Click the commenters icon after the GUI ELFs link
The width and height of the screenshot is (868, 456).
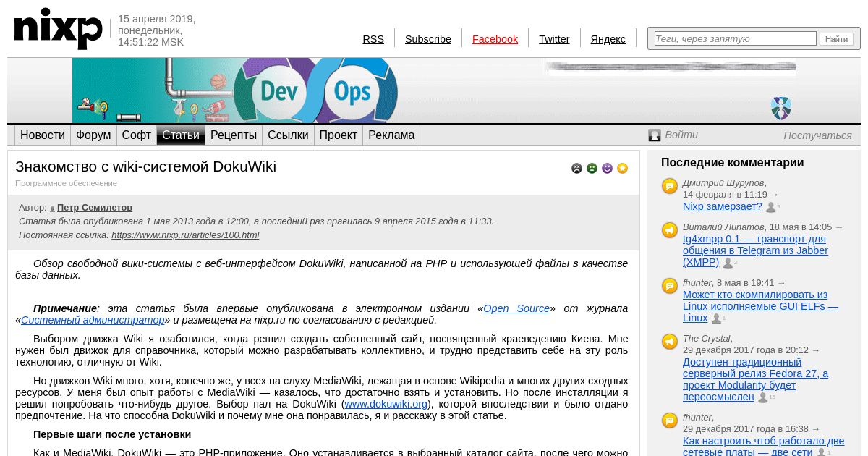(718, 318)
